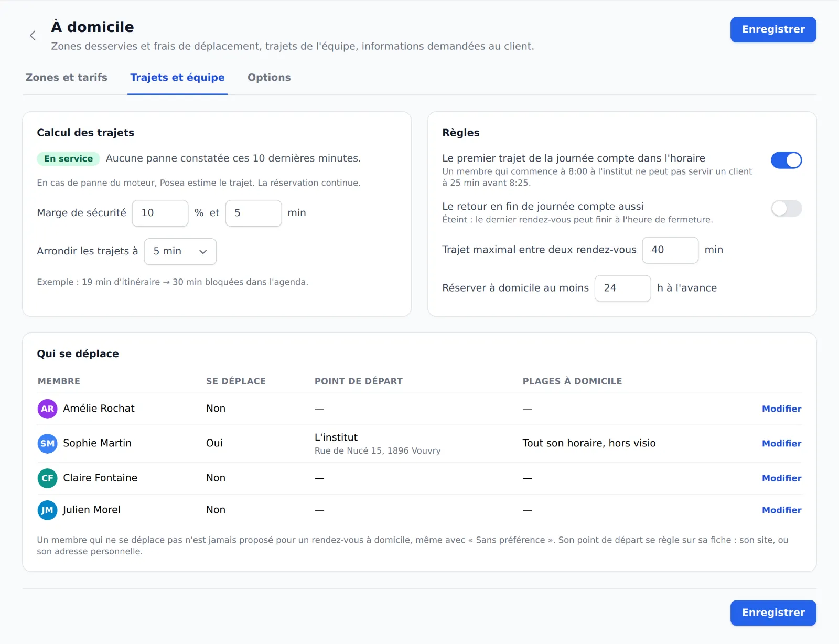The image size is (839, 644).
Task: Select the Trajets et équipe tab
Action: click(177, 78)
